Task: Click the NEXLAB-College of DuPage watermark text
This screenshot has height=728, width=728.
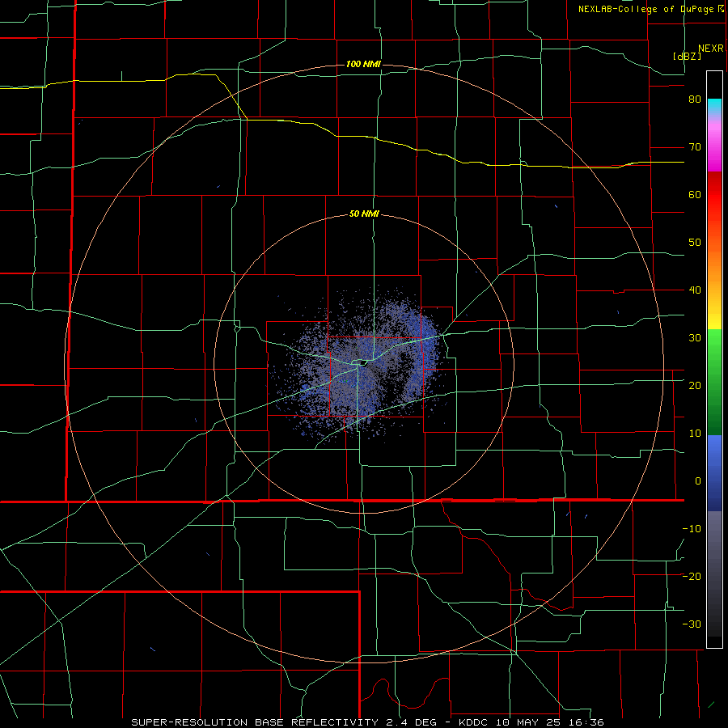Action: [x=645, y=9]
